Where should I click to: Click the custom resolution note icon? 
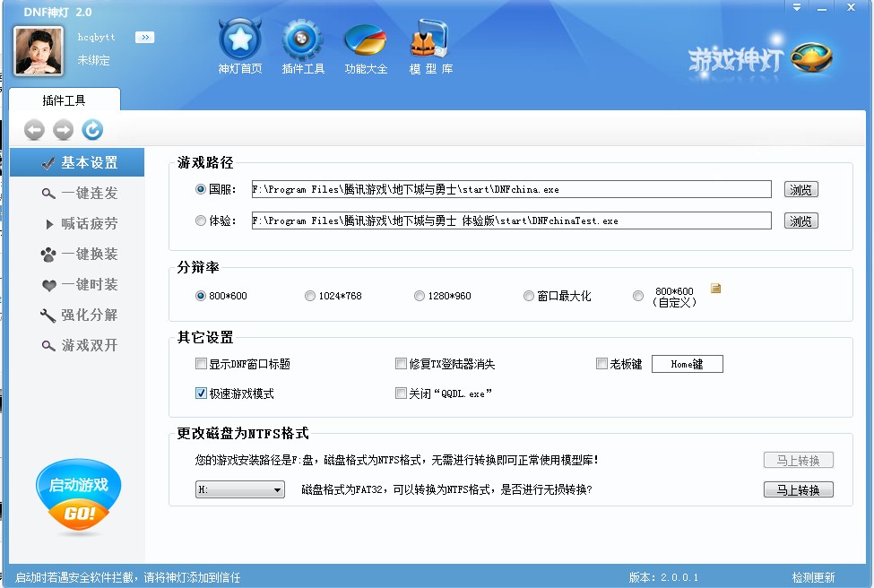(715, 288)
